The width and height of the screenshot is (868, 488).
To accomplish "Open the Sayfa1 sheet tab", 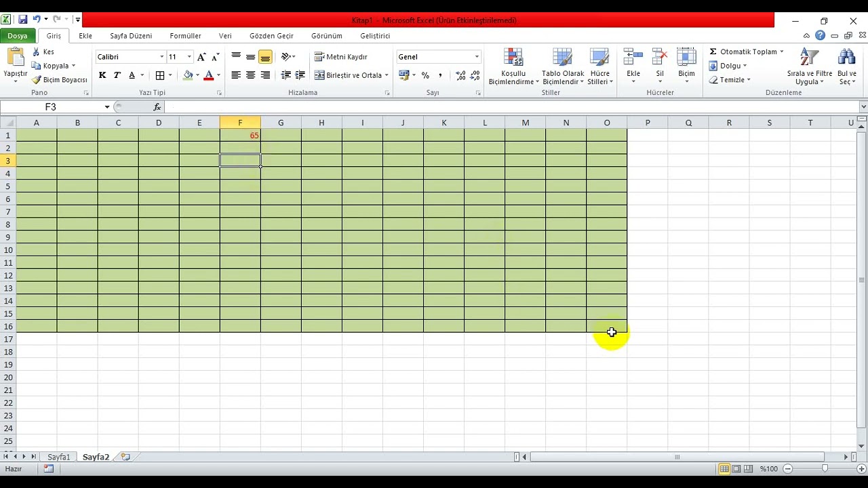I will 58,457.
